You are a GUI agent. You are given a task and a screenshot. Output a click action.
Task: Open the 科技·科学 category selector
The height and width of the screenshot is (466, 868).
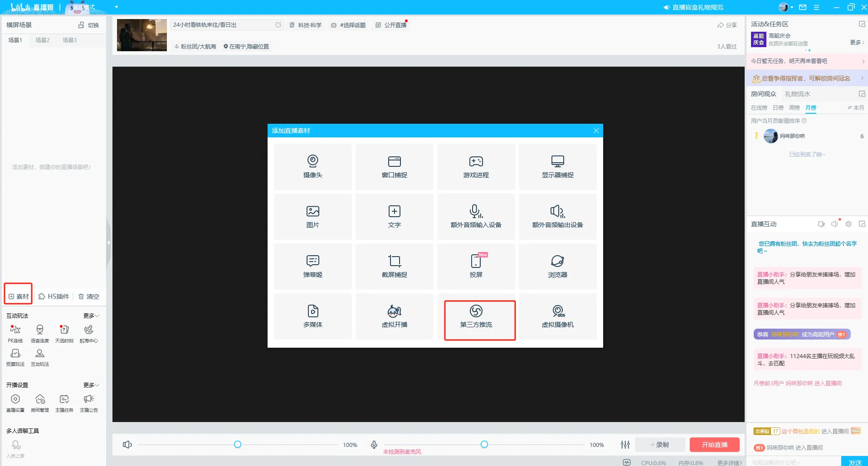click(306, 25)
